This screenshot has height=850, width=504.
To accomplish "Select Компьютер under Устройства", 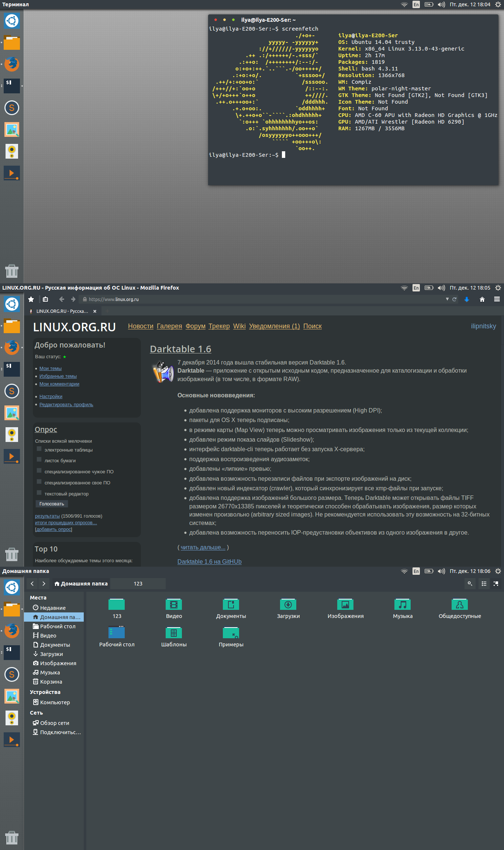I will click(x=54, y=702).
